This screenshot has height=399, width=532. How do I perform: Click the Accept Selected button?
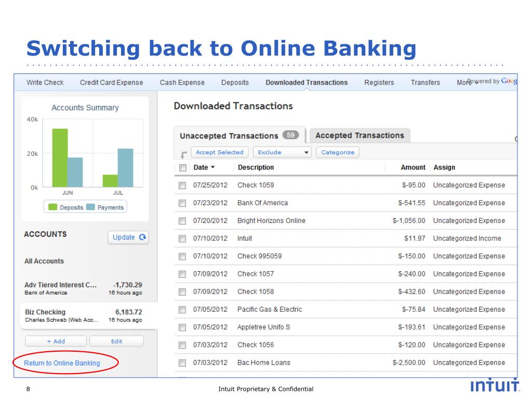[x=220, y=152]
